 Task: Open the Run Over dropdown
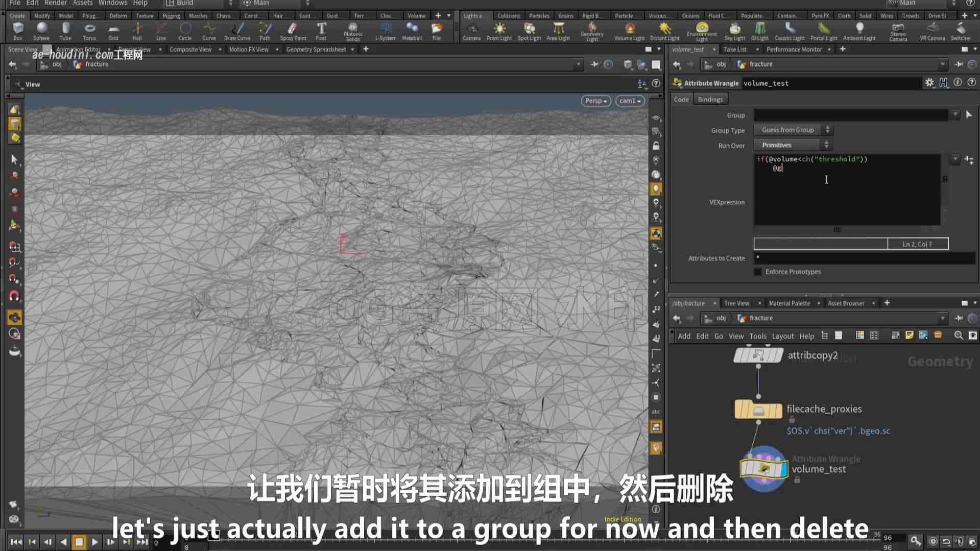point(793,145)
